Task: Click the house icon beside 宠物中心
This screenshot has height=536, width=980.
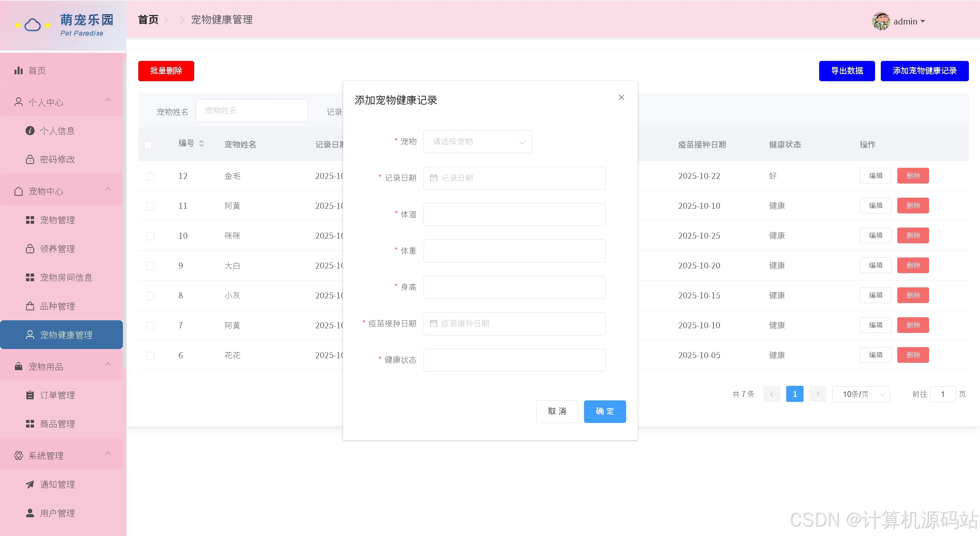Action: coord(18,191)
